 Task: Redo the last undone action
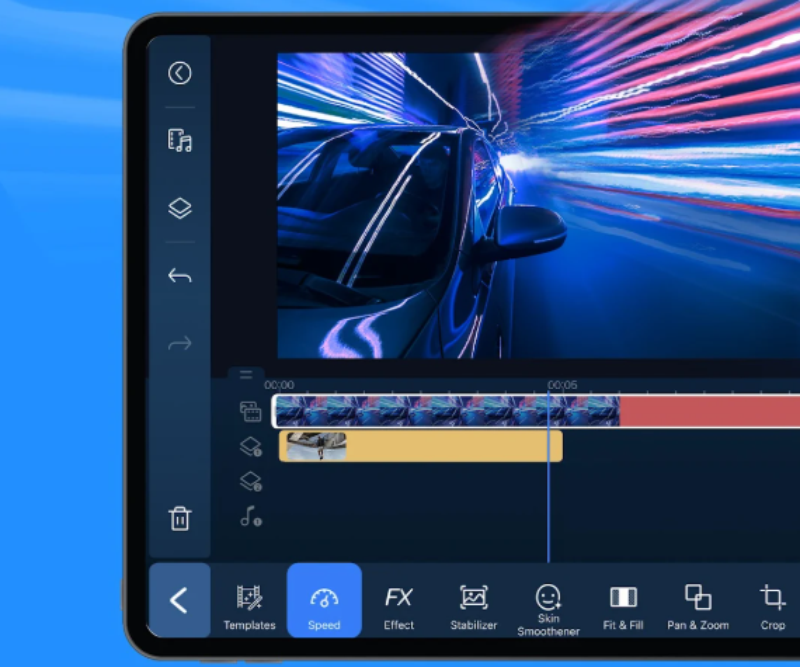point(180,343)
